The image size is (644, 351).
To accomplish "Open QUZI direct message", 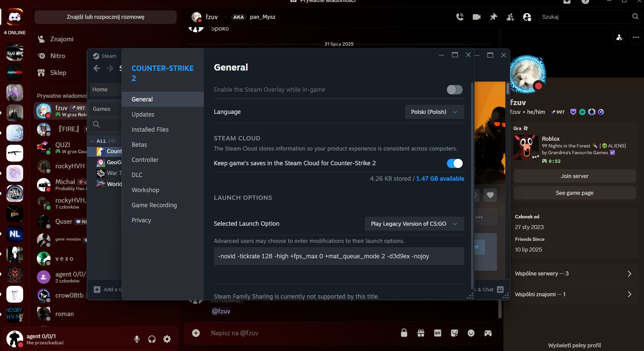I will (x=61, y=148).
